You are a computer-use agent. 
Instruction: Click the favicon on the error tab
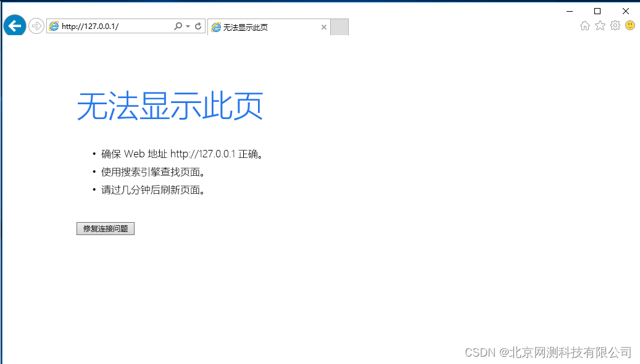(x=216, y=27)
